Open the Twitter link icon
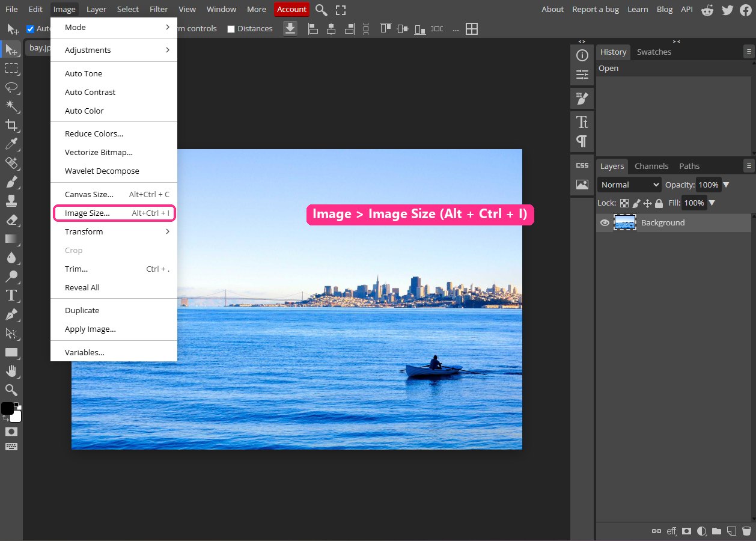The width and height of the screenshot is (756, 541). 727,10
